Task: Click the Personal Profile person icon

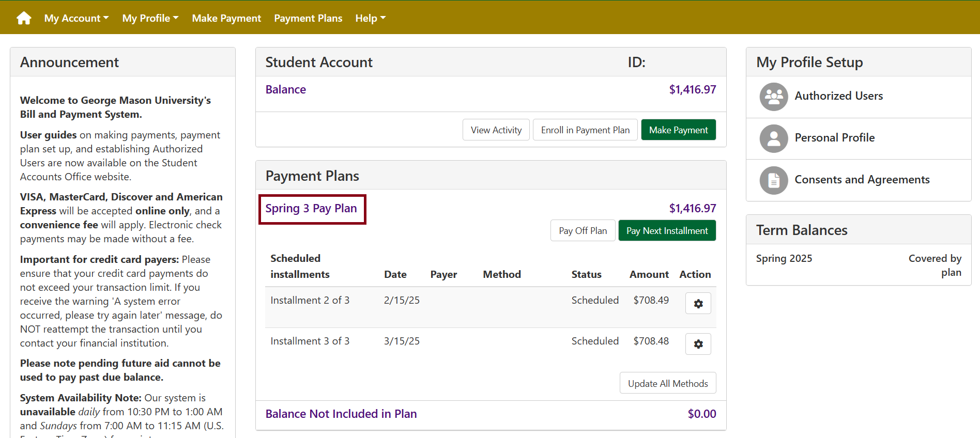Action: click(773, 138)
